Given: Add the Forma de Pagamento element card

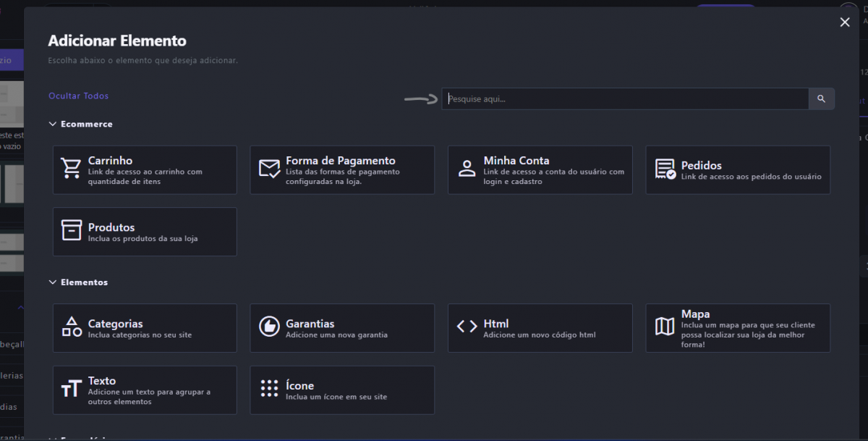Looking at the screenshot, I should [x=342, y=169].
